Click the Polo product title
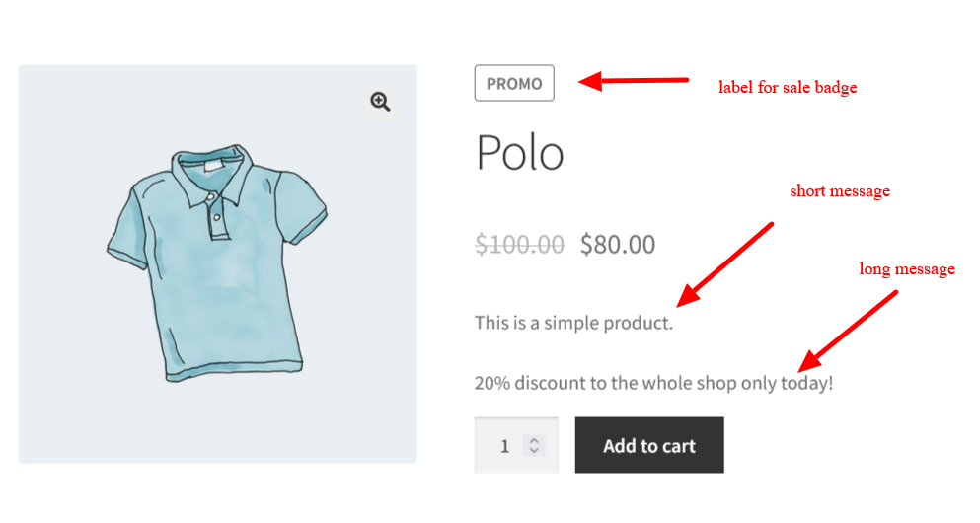 [520, 152]
